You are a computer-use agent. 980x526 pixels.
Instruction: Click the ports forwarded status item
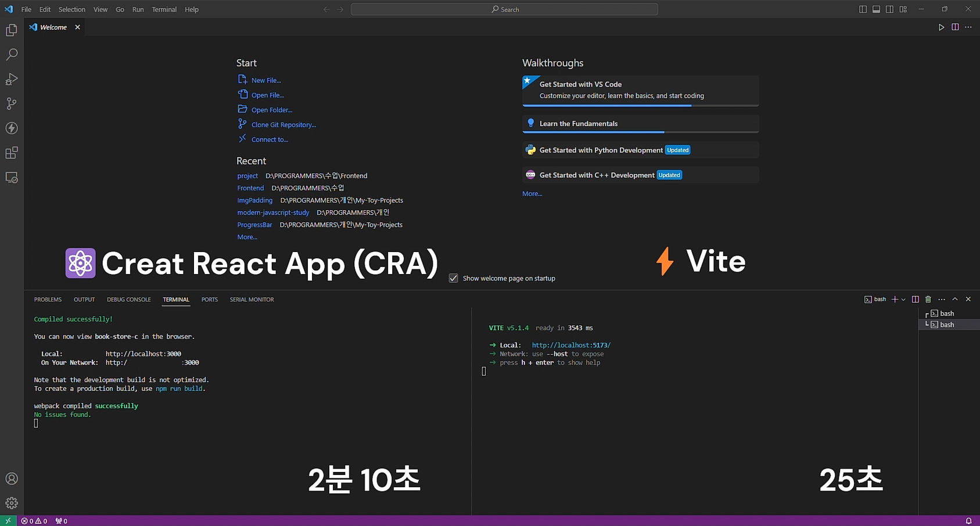click(62, 521)
